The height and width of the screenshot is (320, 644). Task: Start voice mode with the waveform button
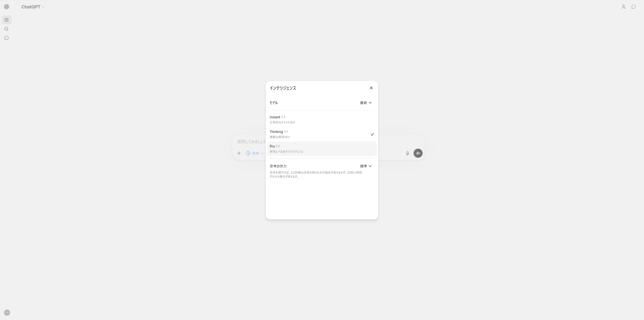point(418,153)
